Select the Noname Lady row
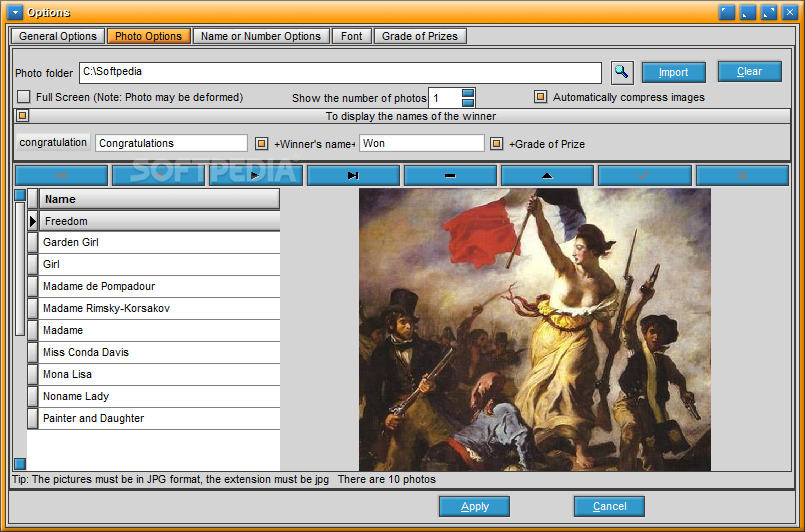 point(160,397)
